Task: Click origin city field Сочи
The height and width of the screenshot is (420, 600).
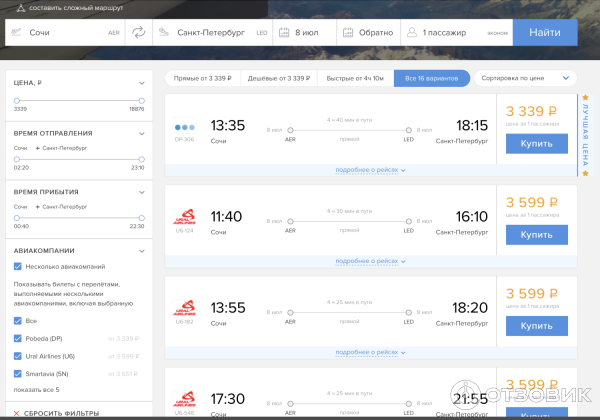Action: click(x=65, y=33)
